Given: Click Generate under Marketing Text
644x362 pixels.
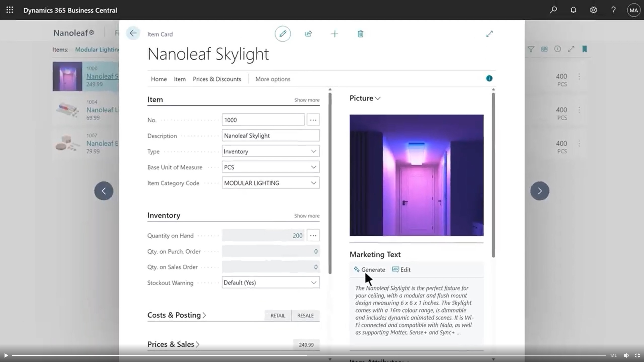Looking at the screenshot, I should coord(369,269).
